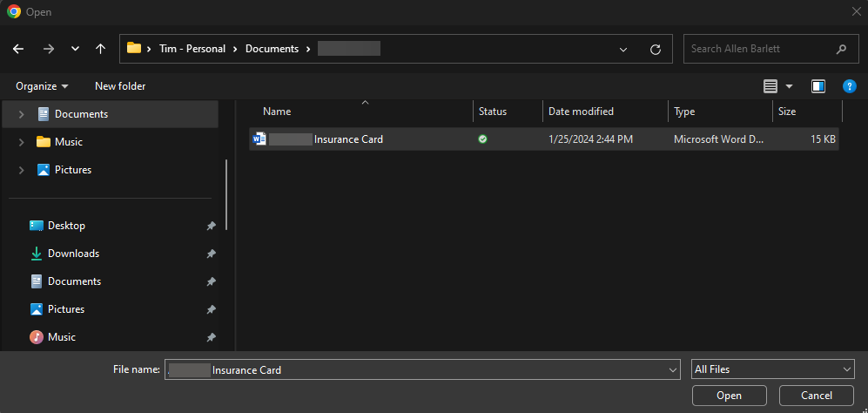868x413 pixels.
Task: Go up one folder level
Action: [101, 49]
